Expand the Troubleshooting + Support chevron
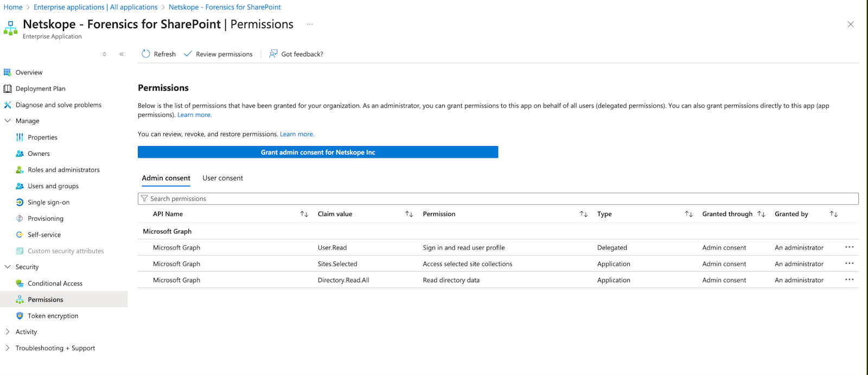Viewport: 868px width, 375px height. [x=8, y=348]
